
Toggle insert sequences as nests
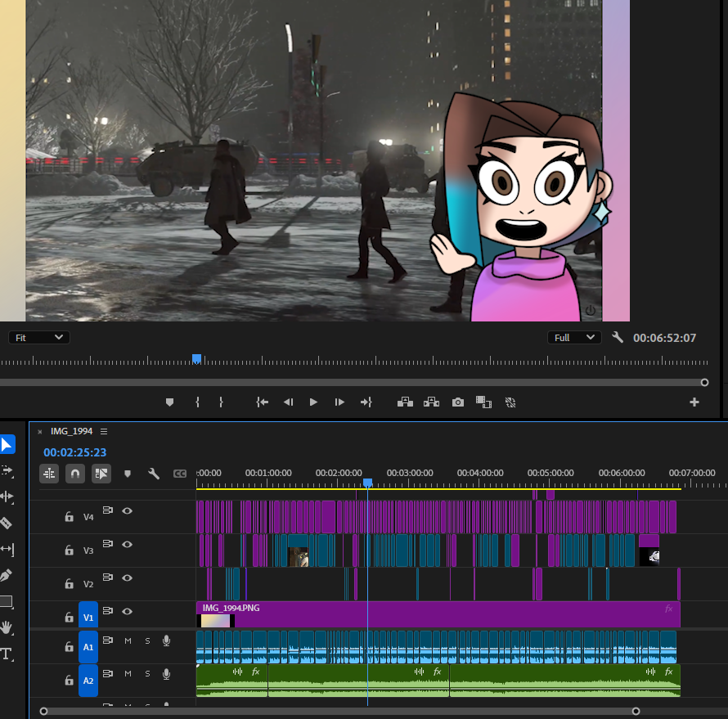click(x=49, y=474)
